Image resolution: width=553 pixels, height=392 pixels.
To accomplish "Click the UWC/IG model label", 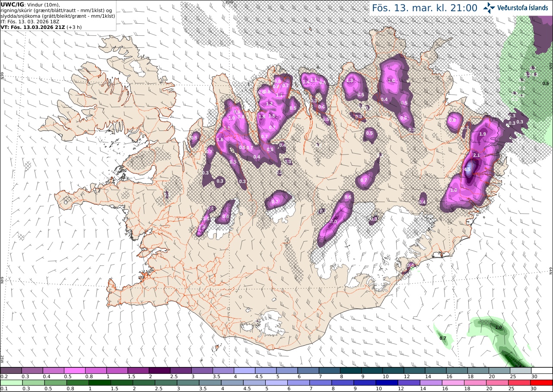I will [13, 4].
